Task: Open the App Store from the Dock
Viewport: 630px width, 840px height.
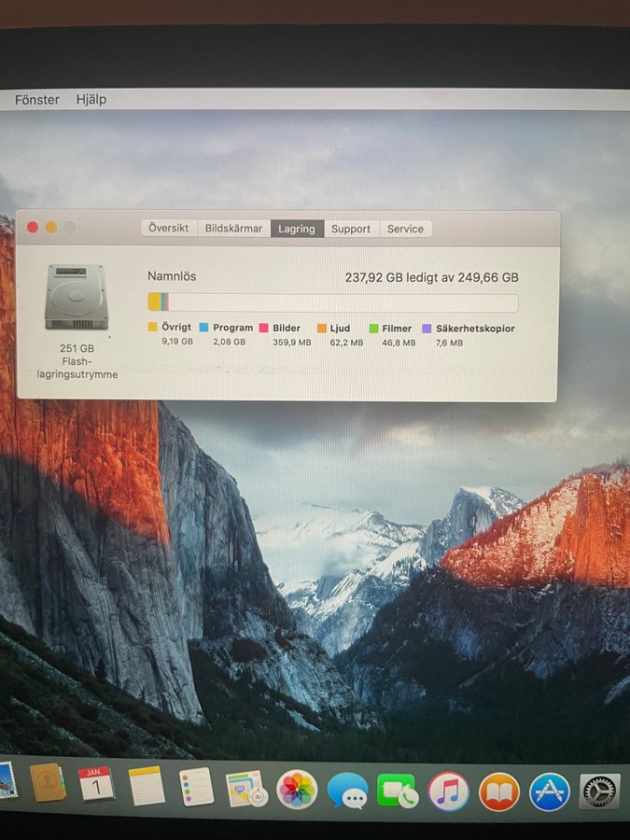Action: (x=550, y=792)
